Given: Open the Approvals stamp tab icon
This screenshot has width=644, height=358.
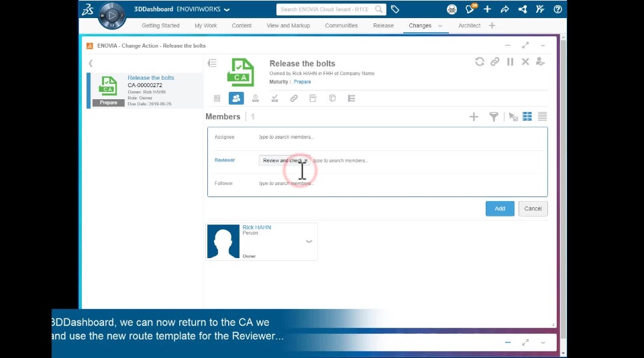Looking at the screenshot, I should point(256,98).
